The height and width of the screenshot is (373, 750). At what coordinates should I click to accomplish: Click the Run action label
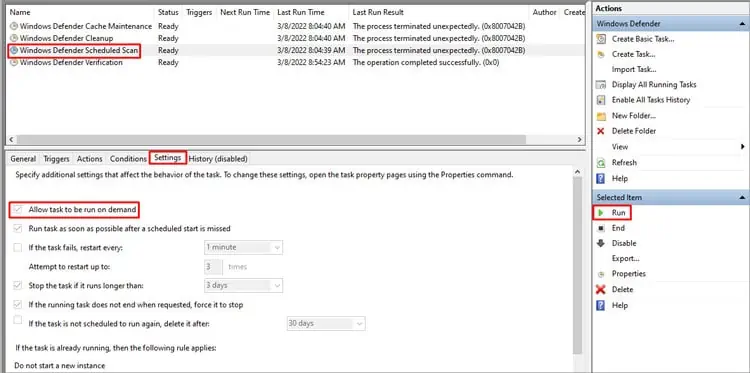point(618,212)
